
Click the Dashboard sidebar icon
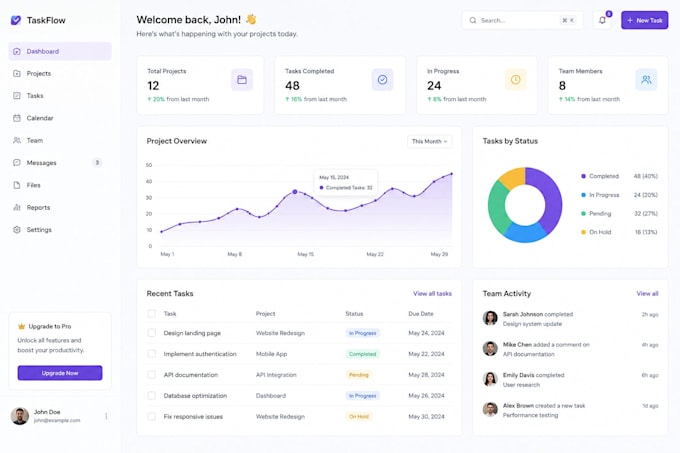[x=16, y=51]
